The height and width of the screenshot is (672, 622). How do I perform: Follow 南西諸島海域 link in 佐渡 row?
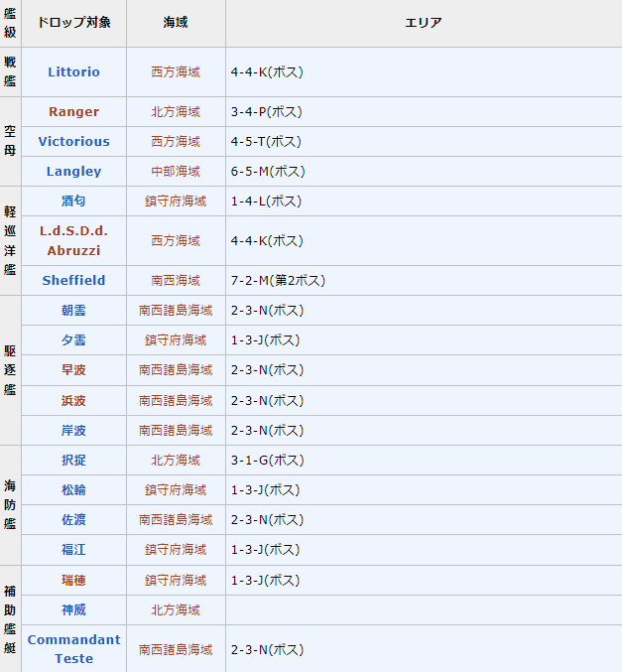click(x=176, y=520)
